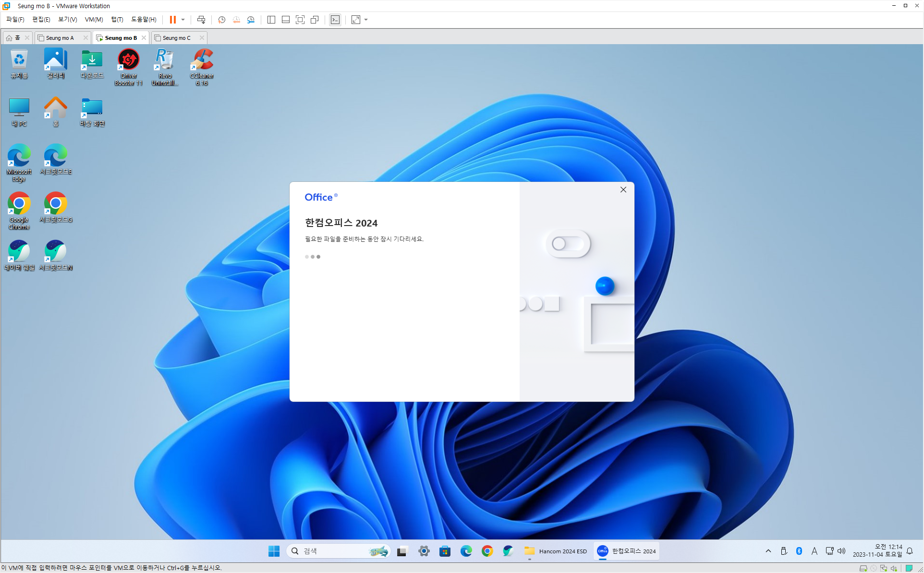Viewport: 924px width, 573px height.
Task: Open the 보기(V) menu
Action: (67, 20)
